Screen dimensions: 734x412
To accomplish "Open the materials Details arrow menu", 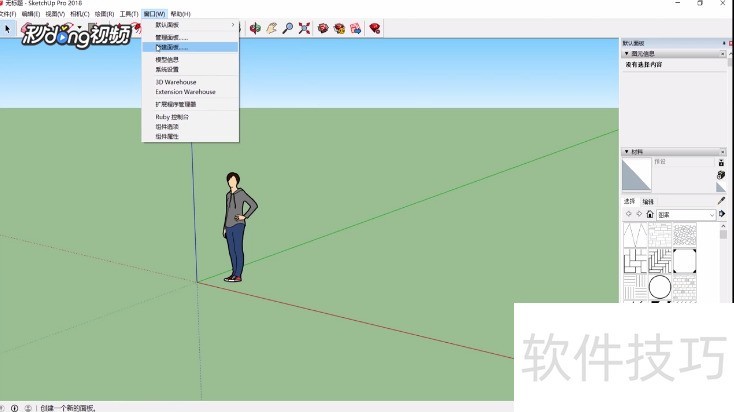I will coord(722,214).
